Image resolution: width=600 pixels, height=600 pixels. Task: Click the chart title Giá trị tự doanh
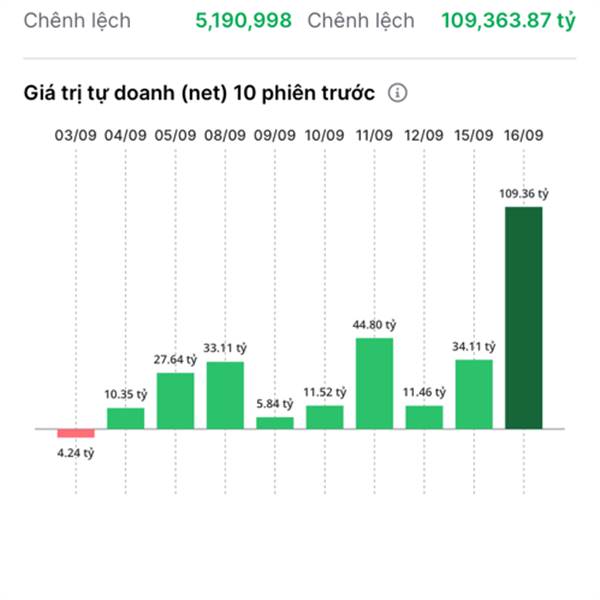199,93
